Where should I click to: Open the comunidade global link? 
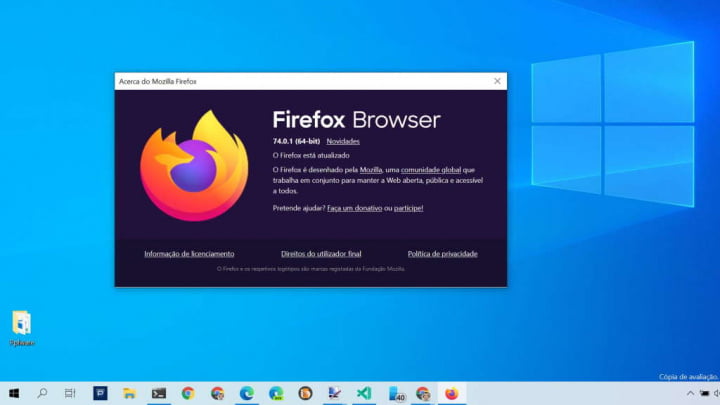(431, 170)
